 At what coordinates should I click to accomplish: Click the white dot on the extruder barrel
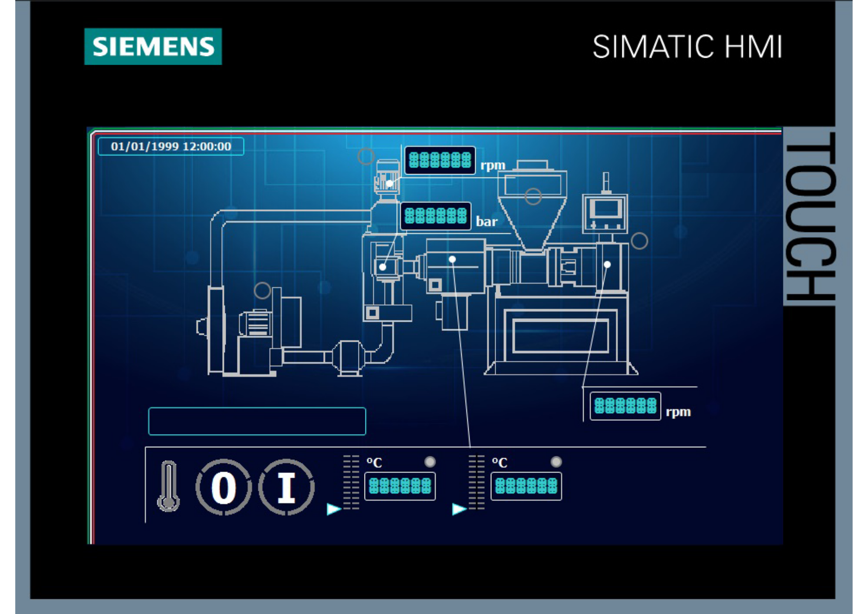tap(452, 259)
